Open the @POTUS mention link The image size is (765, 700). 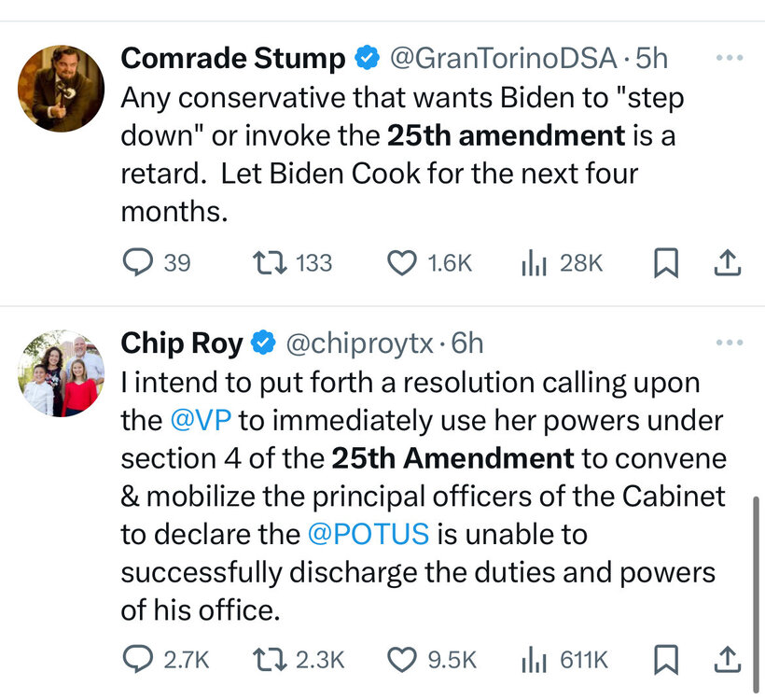[x=368, y=534]
